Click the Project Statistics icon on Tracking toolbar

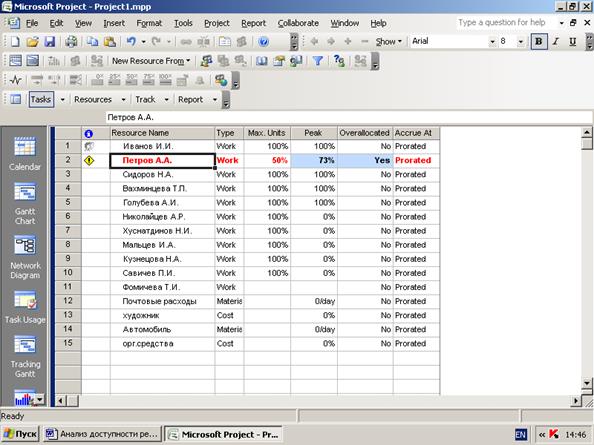pyautogui.click(x=16, y=80)
